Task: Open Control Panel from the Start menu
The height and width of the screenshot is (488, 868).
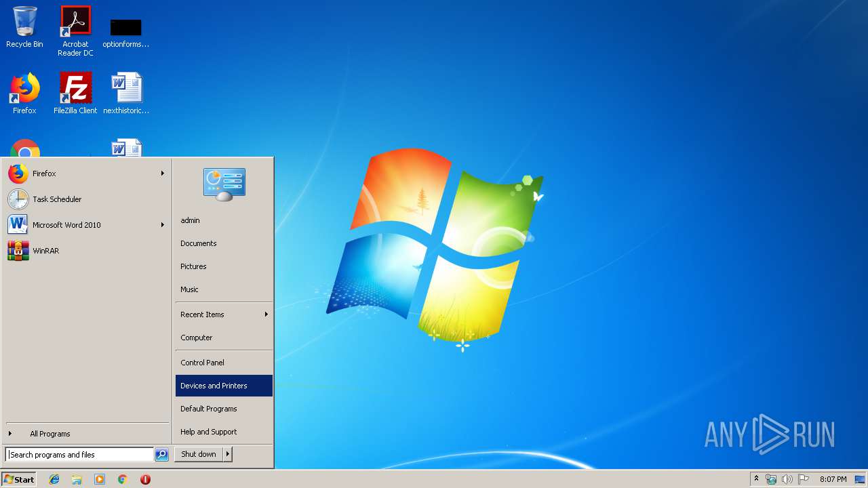Action: (224, 363)
